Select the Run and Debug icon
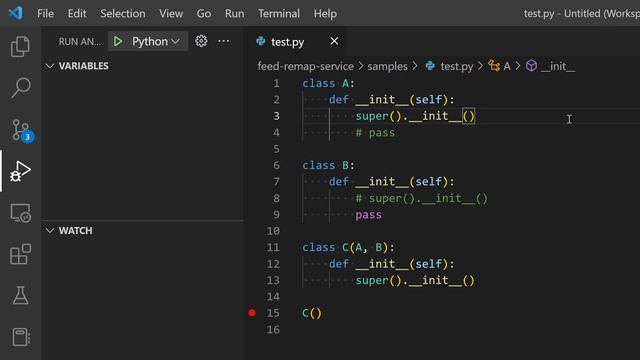 tap(20, 171)
